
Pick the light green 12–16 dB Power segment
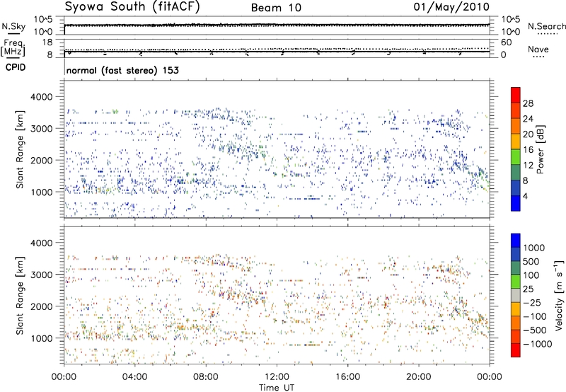(516, 156)
